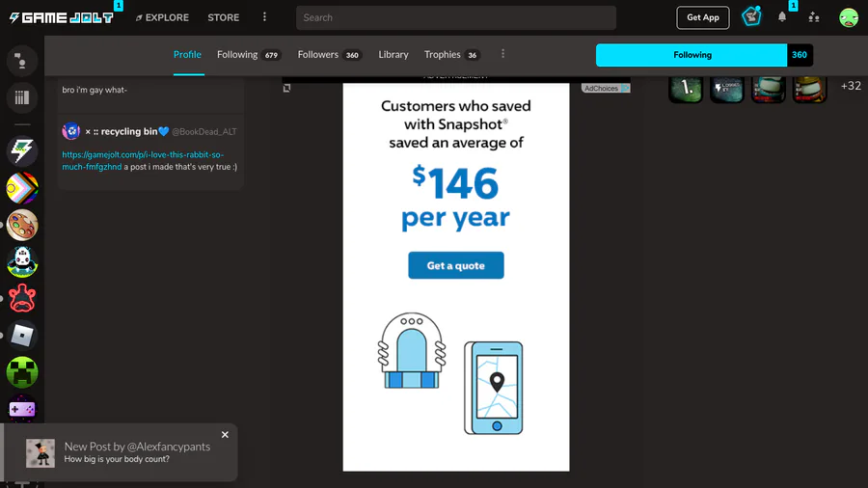The image size is (868, 488).
Task: Click the recycling bin user avatar
Action: [x=70, y=131]
